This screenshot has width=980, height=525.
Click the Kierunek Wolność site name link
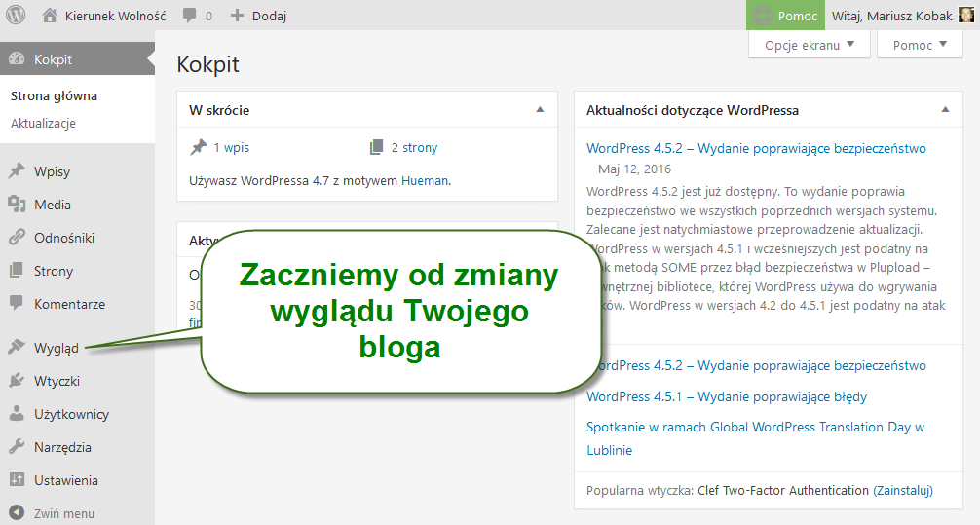pos(116,16)
